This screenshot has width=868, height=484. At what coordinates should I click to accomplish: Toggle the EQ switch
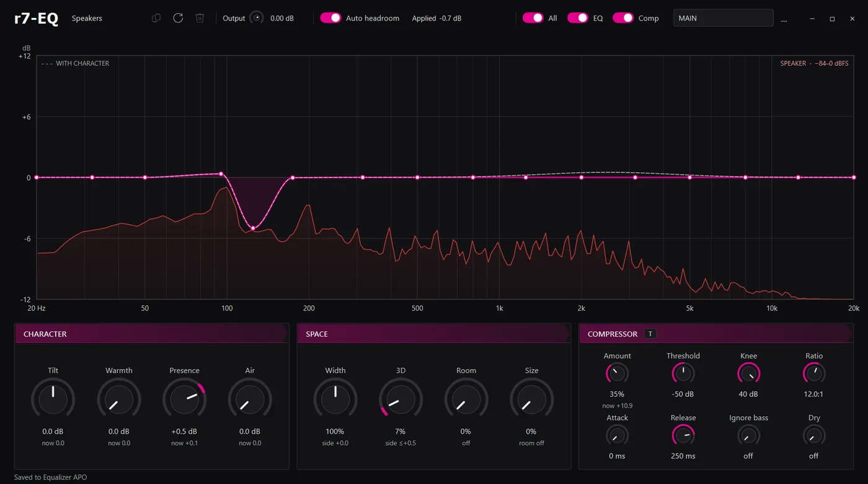click(x=578, y=18)
